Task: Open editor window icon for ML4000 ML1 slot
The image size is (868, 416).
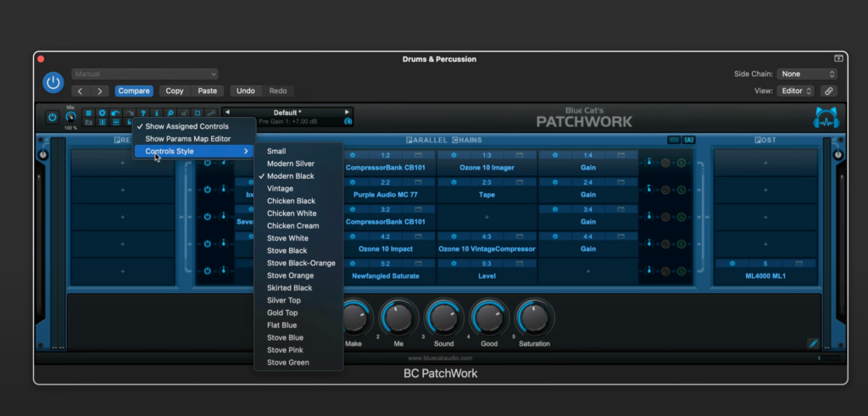Action: (x=798, y=263)
